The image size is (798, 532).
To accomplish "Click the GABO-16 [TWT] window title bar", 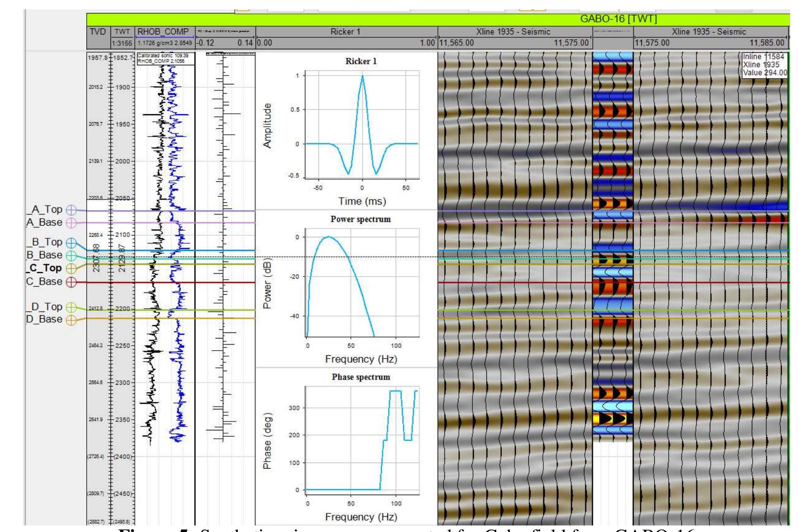I will point(438,19).
